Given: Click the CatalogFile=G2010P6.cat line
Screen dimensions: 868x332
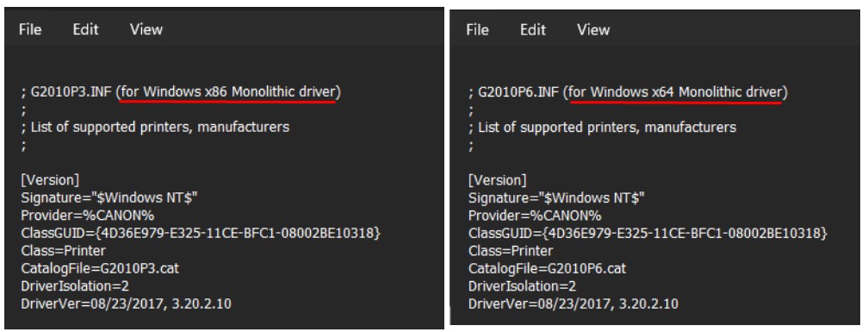Looking at the screenshot, I should 548,268.
